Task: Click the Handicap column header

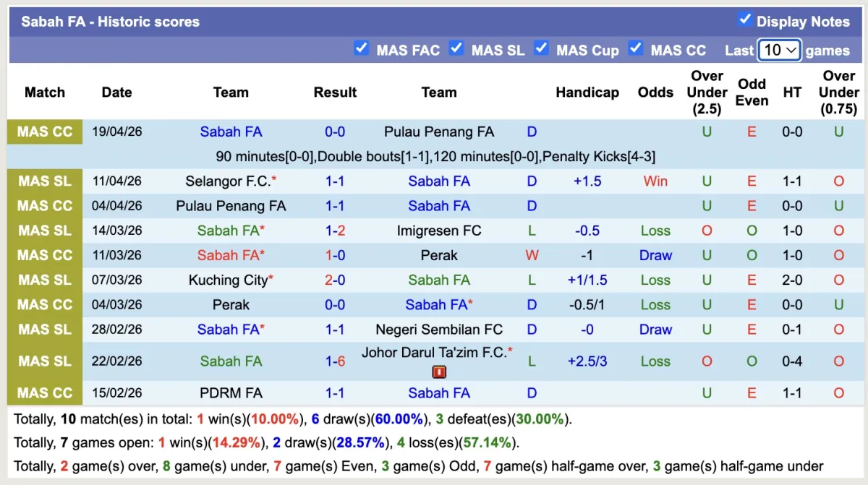Action: pyautogui.click(x=587, y=93)
